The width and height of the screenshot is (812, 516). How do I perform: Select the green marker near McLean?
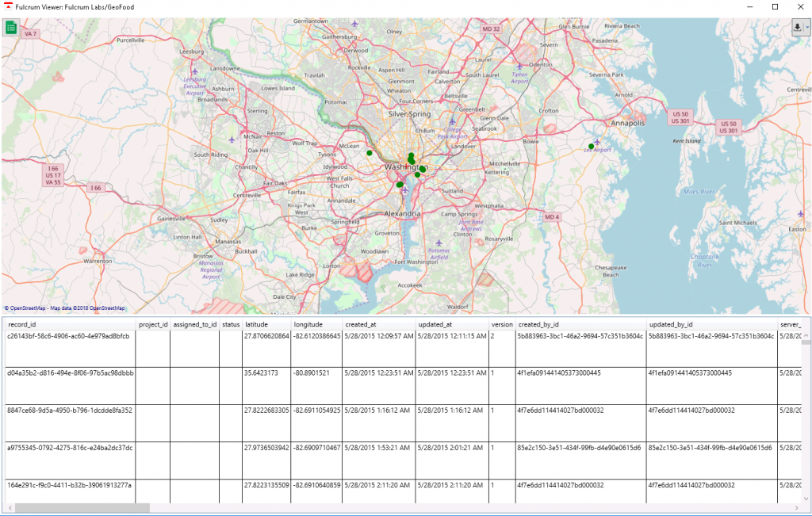click(x=370, y=153)
